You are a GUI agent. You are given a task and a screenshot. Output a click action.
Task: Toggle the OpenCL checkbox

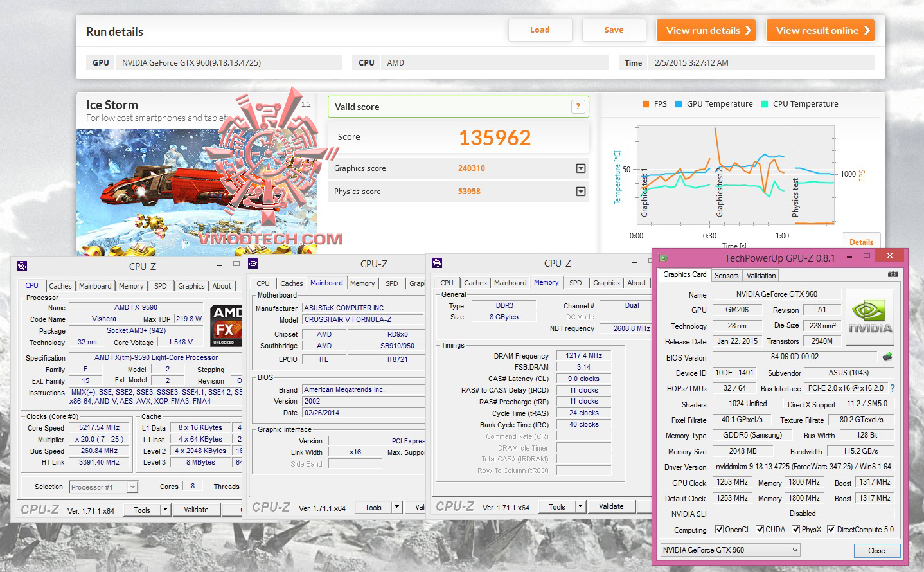720,530
